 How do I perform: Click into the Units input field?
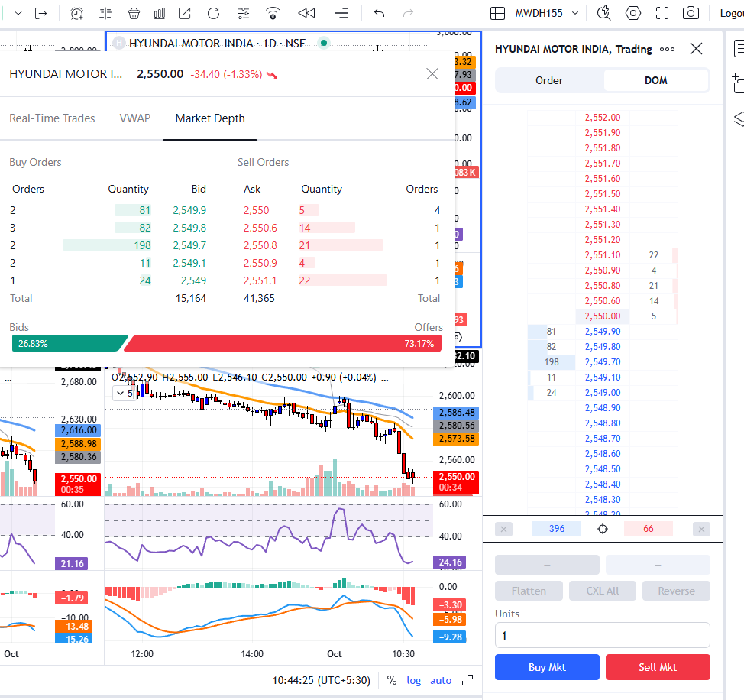point(602,635)
